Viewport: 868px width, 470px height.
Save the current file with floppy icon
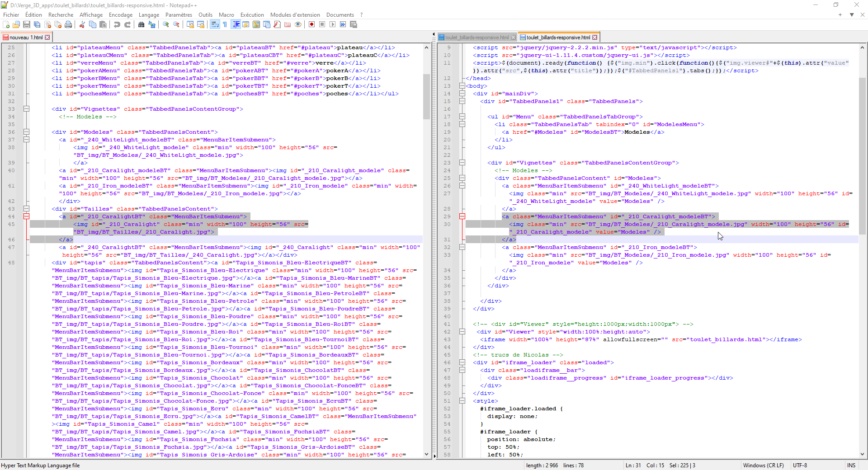[27, 24]
